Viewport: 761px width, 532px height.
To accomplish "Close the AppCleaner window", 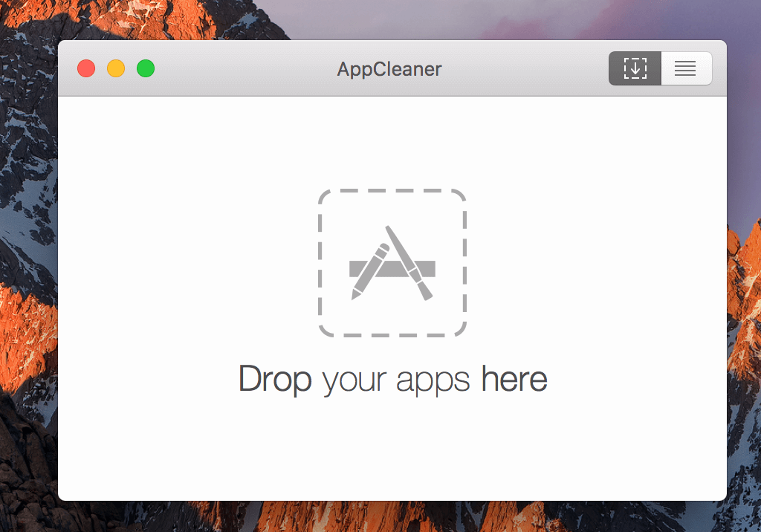I will 86,68.
